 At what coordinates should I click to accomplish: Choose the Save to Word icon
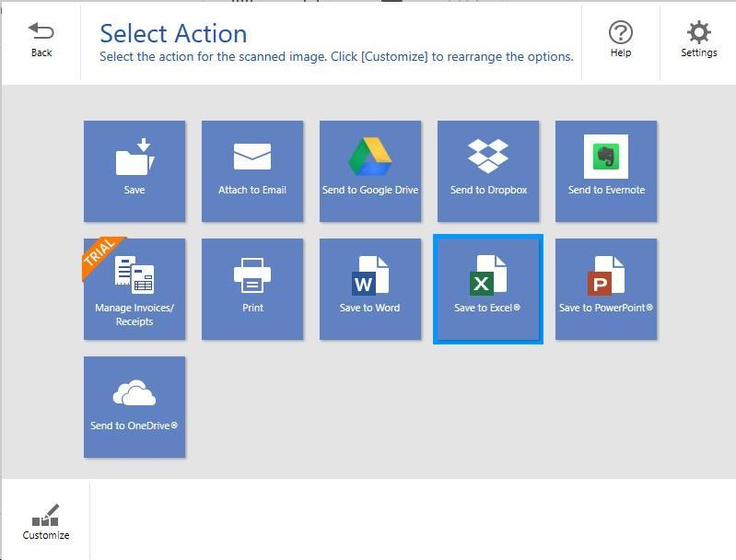[369, 274]
